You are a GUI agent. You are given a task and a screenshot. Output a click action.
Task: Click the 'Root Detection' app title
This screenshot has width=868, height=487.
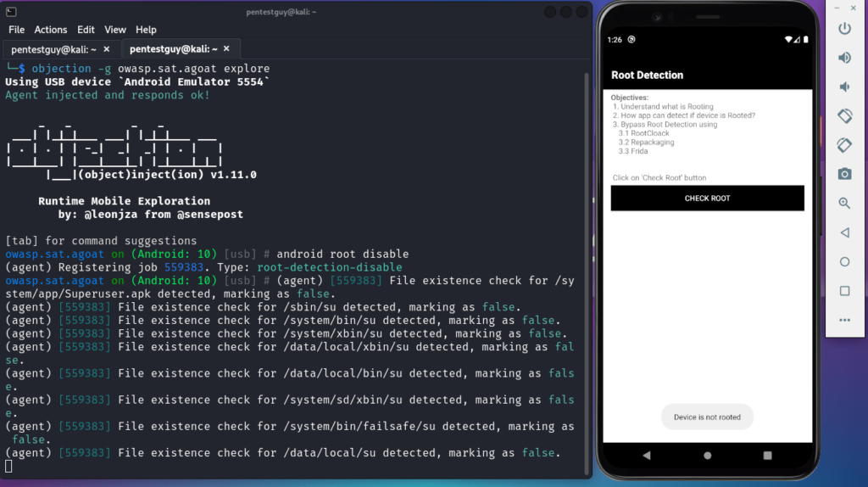click(x=647, y=76)
